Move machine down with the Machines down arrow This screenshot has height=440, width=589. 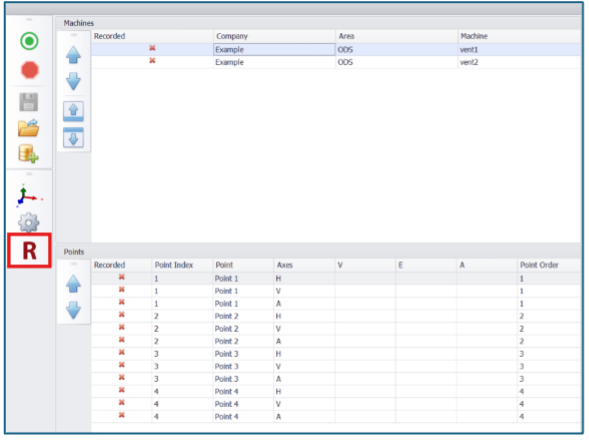point(73,81)
